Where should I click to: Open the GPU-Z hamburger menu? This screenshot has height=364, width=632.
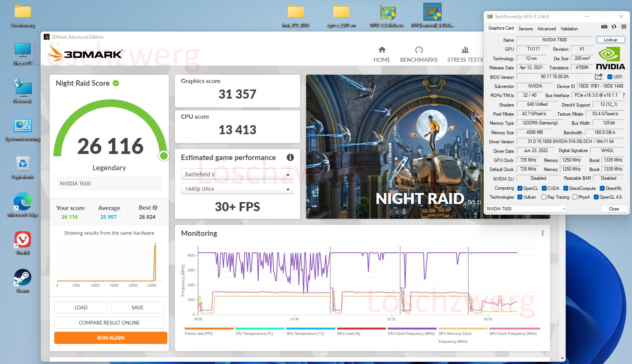[624, 27]
